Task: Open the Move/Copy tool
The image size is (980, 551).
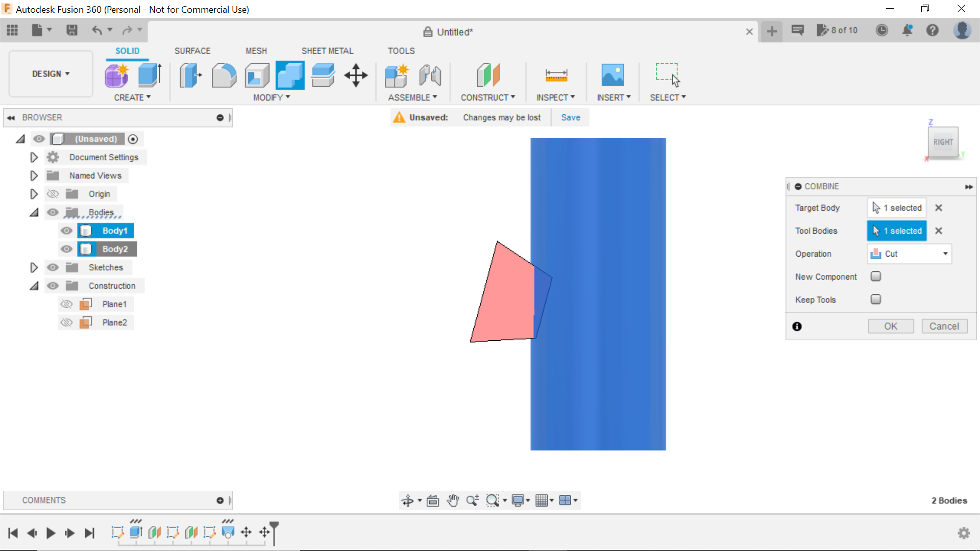Action: (355, 75)
